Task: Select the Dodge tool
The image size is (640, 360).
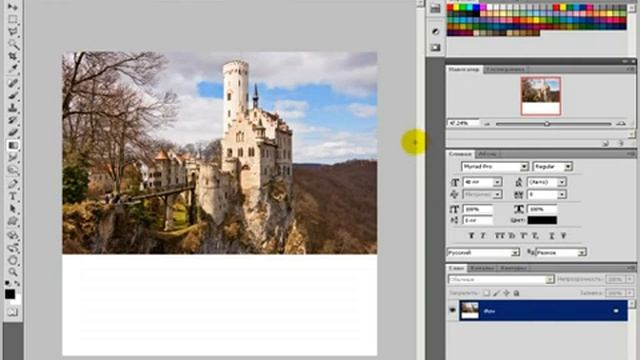Action: [12, 169]
